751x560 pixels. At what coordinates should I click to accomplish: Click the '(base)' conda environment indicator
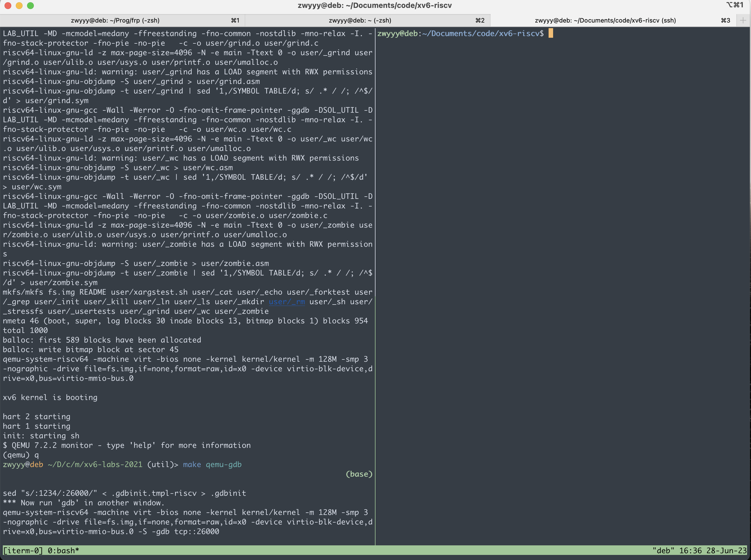[359, 474]
